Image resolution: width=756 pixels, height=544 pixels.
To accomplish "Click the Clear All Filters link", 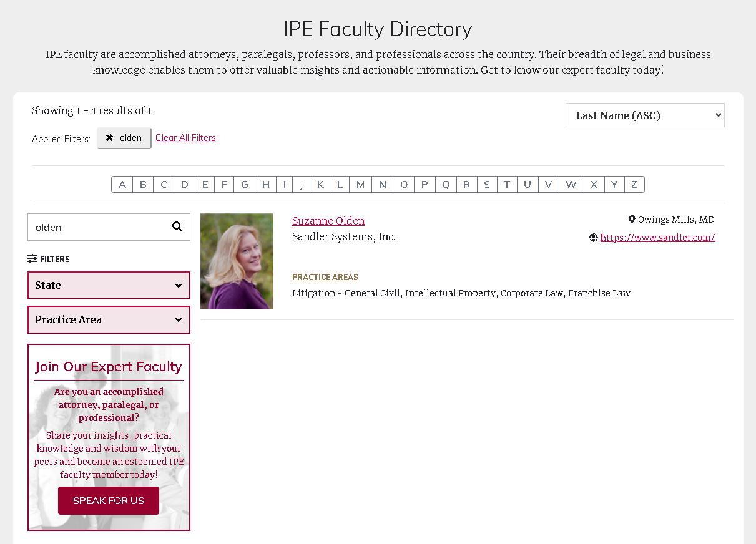I will (x=185, y=138).
